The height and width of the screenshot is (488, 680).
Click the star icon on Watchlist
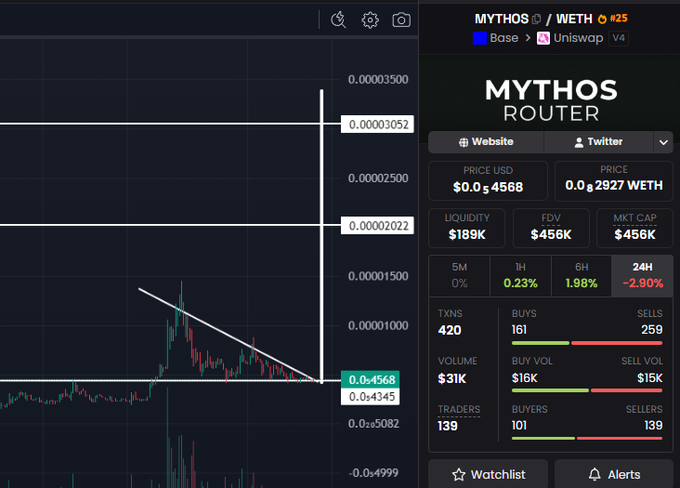click(x=458, y=475)
